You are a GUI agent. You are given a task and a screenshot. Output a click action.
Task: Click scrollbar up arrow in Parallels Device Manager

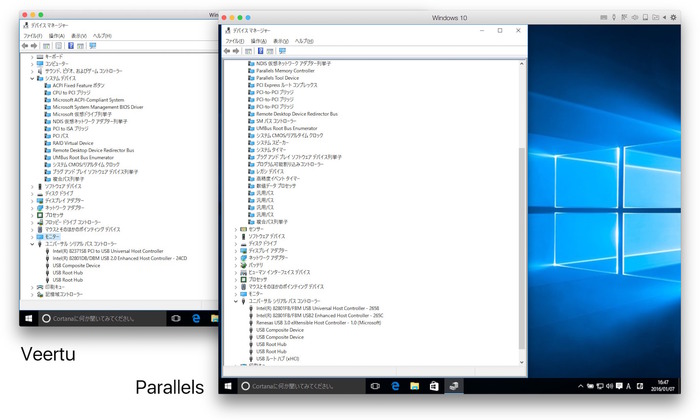tap(521, 64)
